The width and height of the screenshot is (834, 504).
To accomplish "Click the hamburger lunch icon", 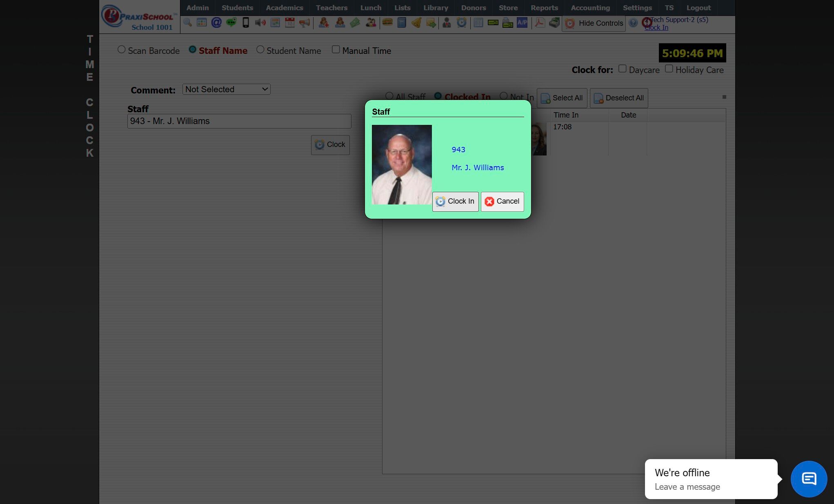I will coord(387,23).
